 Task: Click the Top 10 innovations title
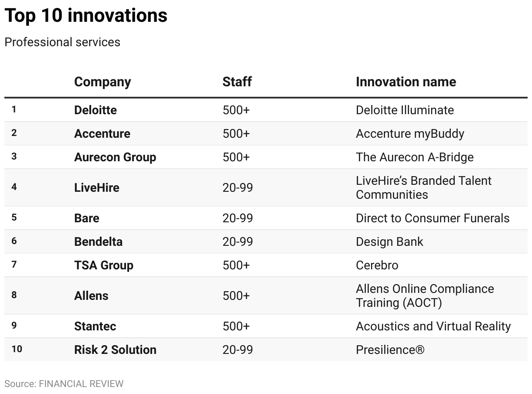pos(86,16)
